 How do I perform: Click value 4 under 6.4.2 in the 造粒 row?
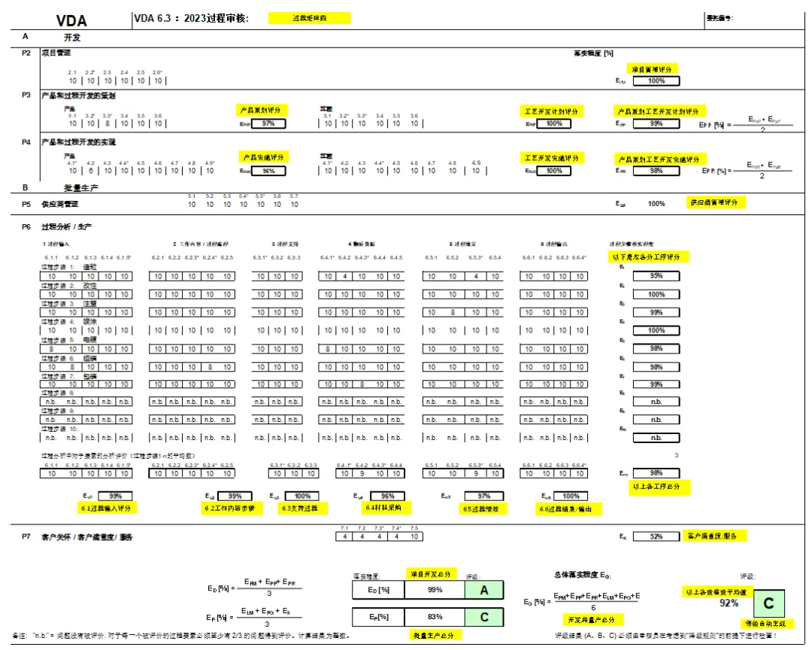[344, 276]
